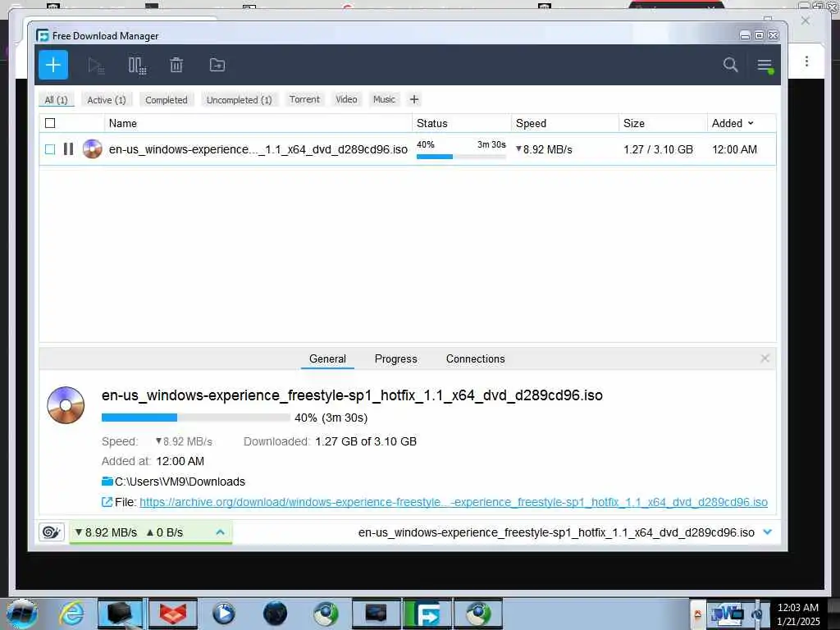The width and height of the screenshot is (840, 630).
Task: Toggle snail mode speed limiter icon
Action: click(52, 532)
